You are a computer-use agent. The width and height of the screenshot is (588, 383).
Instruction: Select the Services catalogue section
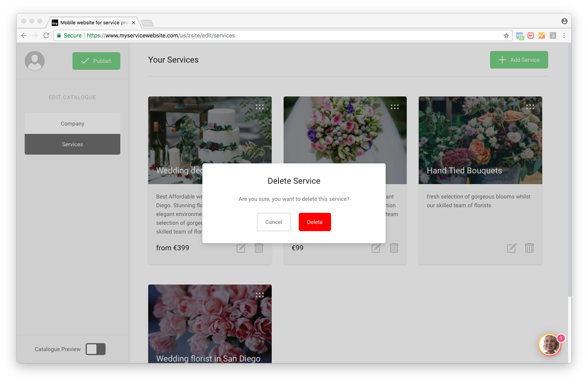click(73, 144)
